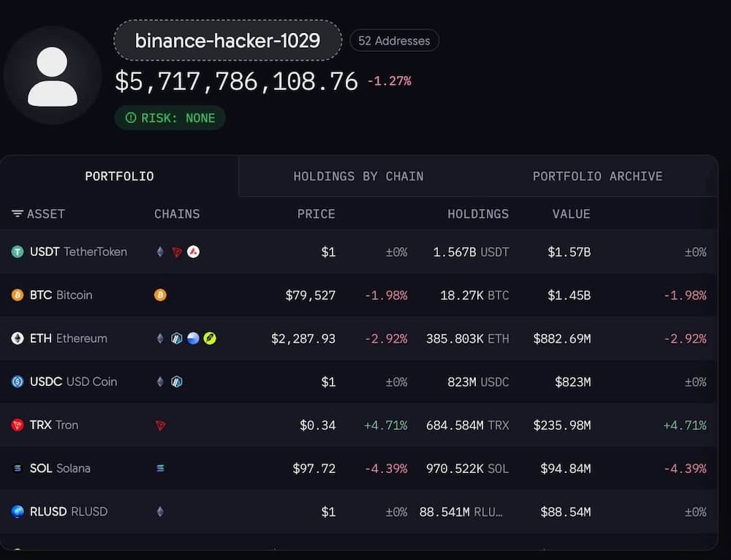731x560 pixels.
Task: Click the BTC Bitcoin asset icon
Action: (18, 295)
